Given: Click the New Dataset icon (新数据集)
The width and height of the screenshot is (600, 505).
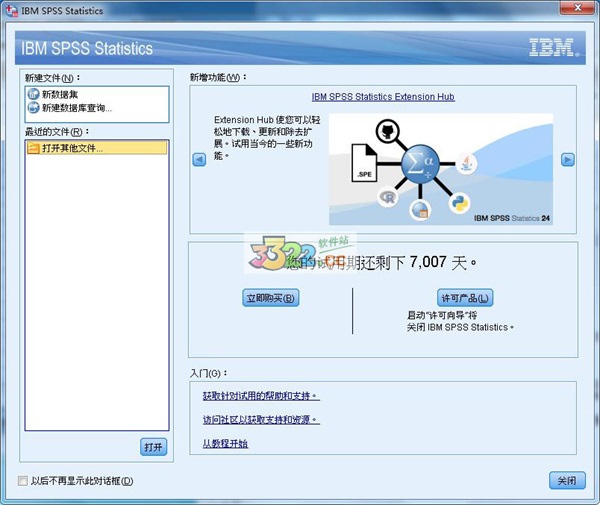Looking at the screenshot, I should point(33,94).
